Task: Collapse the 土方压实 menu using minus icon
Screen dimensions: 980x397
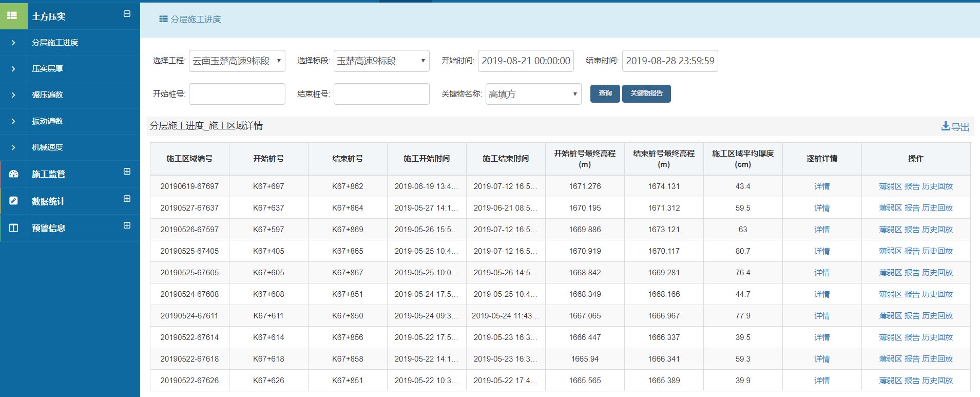Action: (127, 14)
